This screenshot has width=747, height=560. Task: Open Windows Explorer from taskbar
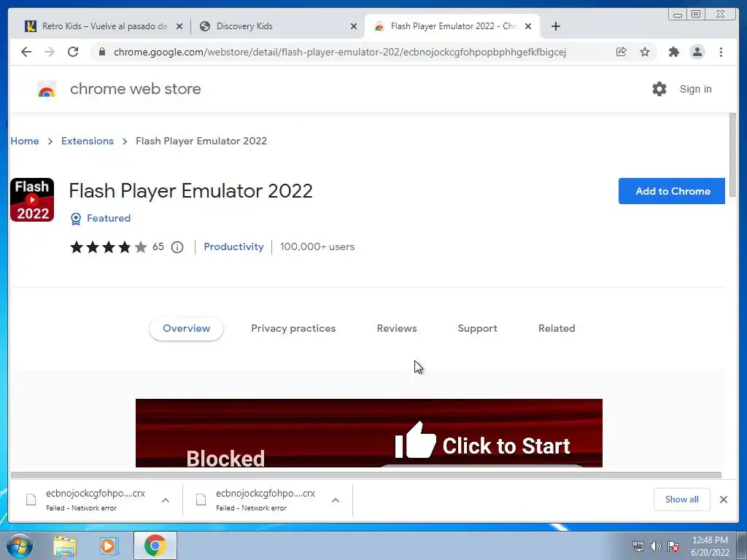coord(65,546)
